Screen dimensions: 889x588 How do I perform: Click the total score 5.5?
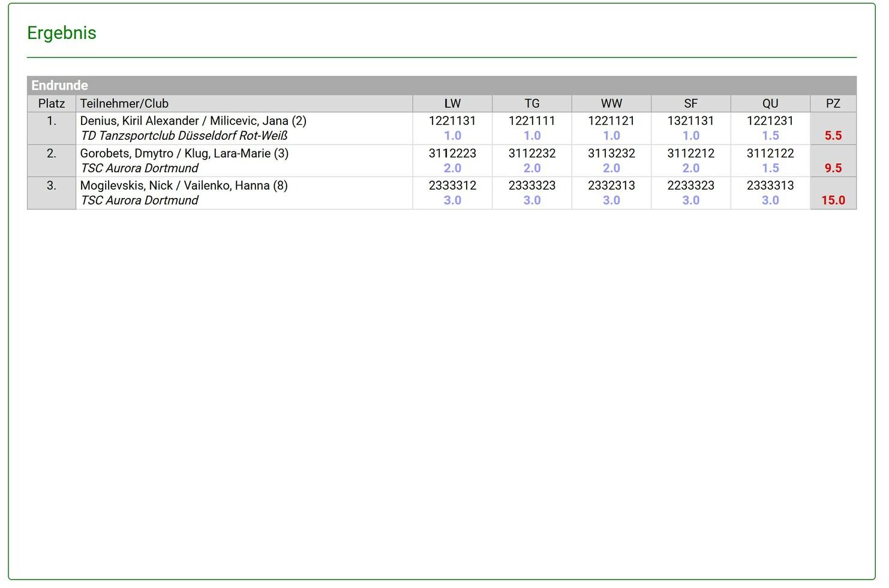[833, 136]
